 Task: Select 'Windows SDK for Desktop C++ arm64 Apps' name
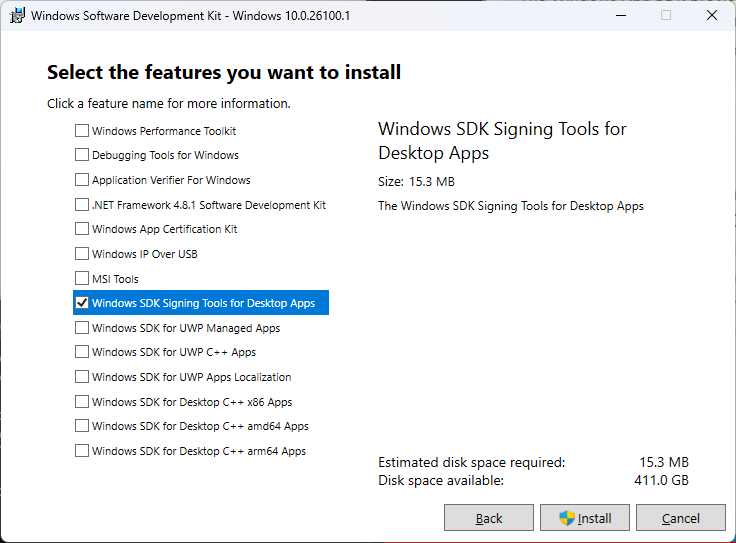pyautogui.click(x=199, y=451)
